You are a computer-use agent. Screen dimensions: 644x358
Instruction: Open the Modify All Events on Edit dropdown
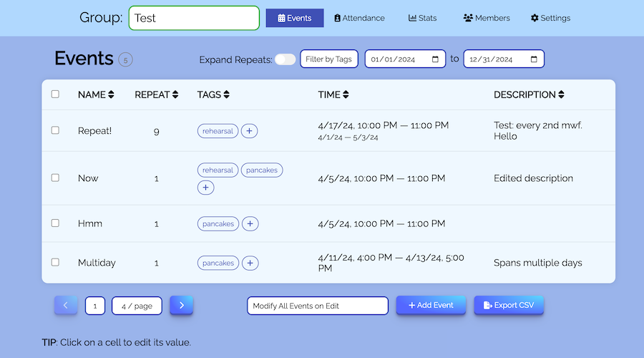(317, 306)
